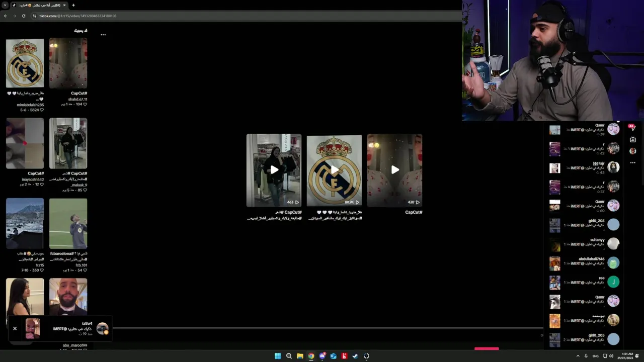This screenshot has height=362, width=644.
Task: Open the bearded man video thumbnail
Action: pyautogui.click(x=68, y=297)
